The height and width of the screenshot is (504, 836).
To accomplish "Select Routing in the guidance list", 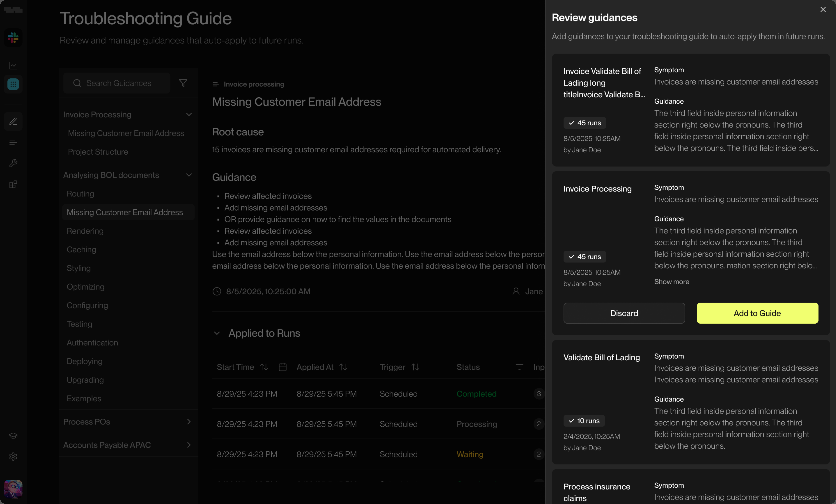I will click(x=80, y=194).
